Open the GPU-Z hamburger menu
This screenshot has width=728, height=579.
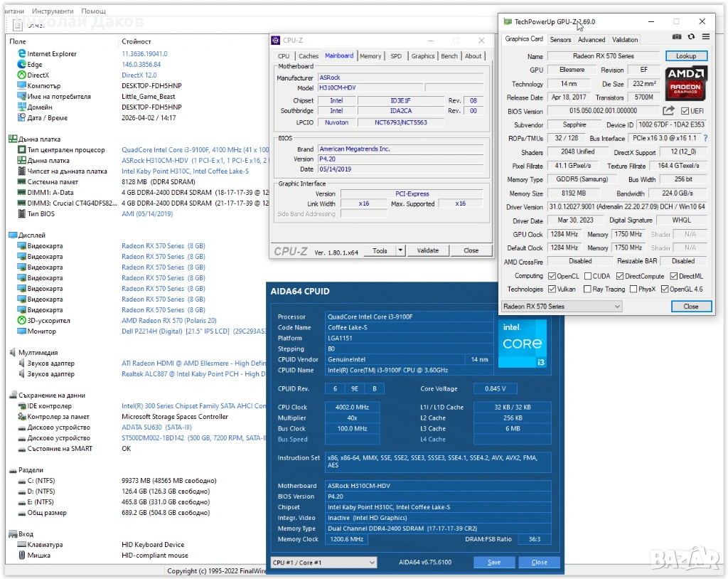(x=705, y=36)
